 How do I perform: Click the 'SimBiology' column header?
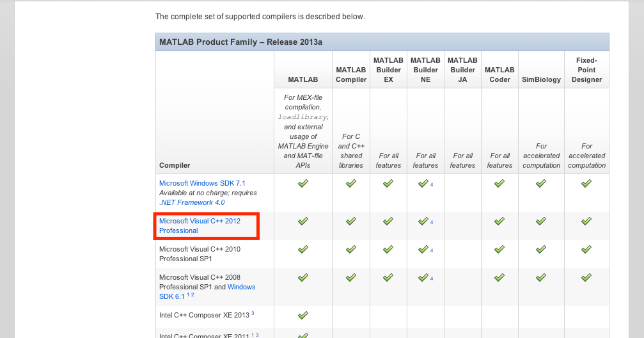coord(541,80)
